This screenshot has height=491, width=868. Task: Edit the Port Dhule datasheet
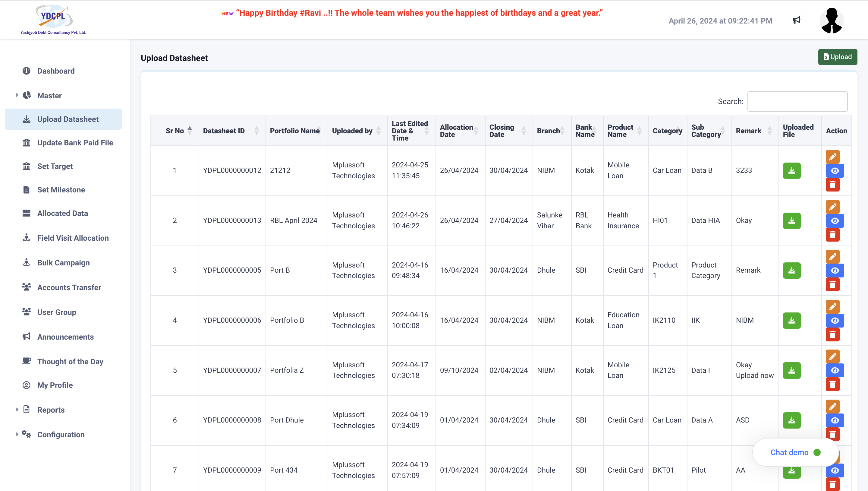832,406
